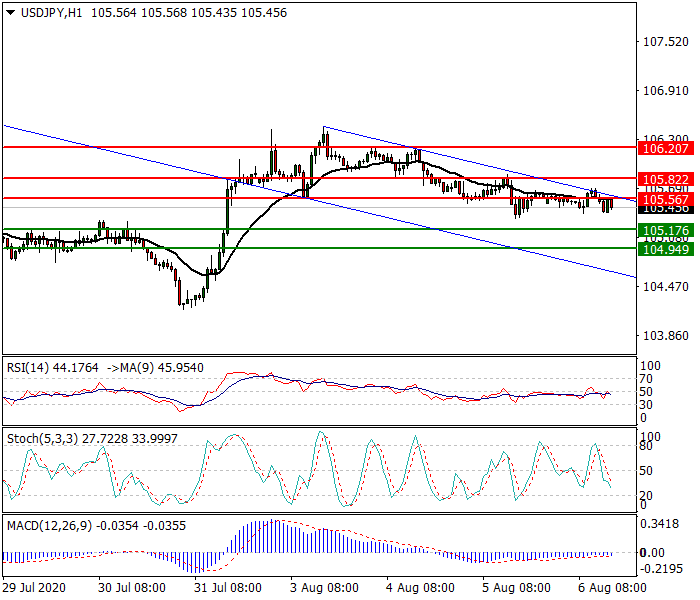Select the MACD scale value 0.3418
The width and height of the screenshot is (700, 600).
[659, 524]
